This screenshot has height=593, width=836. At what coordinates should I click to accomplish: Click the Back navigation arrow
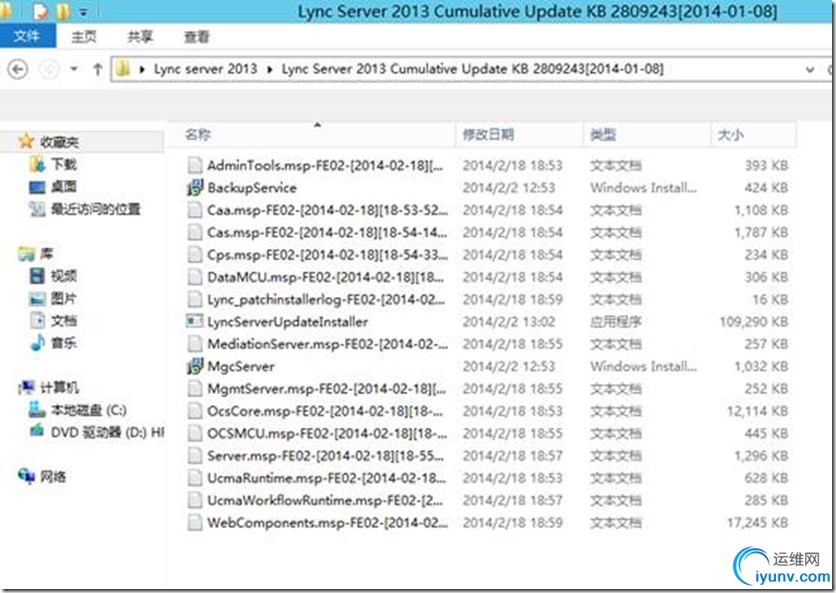point(18,69)
